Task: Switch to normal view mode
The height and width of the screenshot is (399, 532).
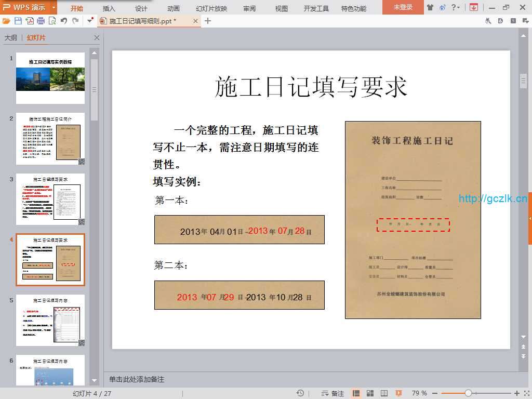Action: pyautogui.click(x=356, y=393)
